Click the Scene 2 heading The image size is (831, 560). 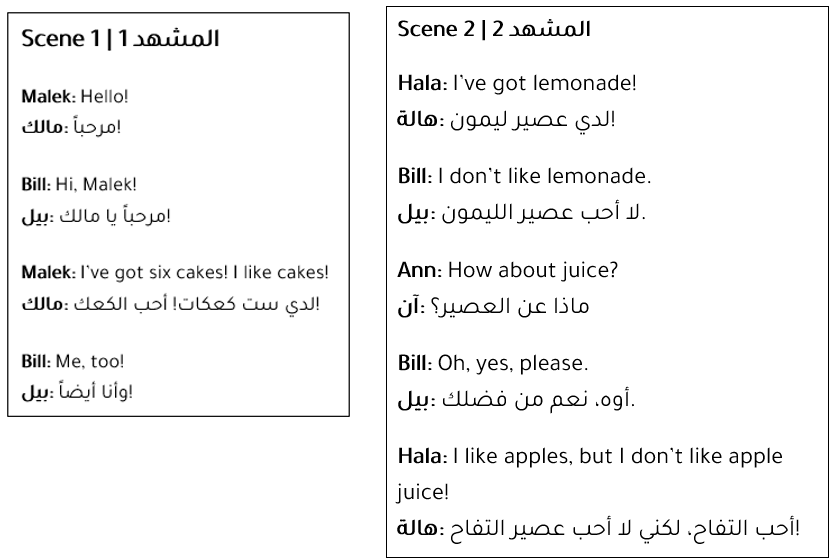494,29
